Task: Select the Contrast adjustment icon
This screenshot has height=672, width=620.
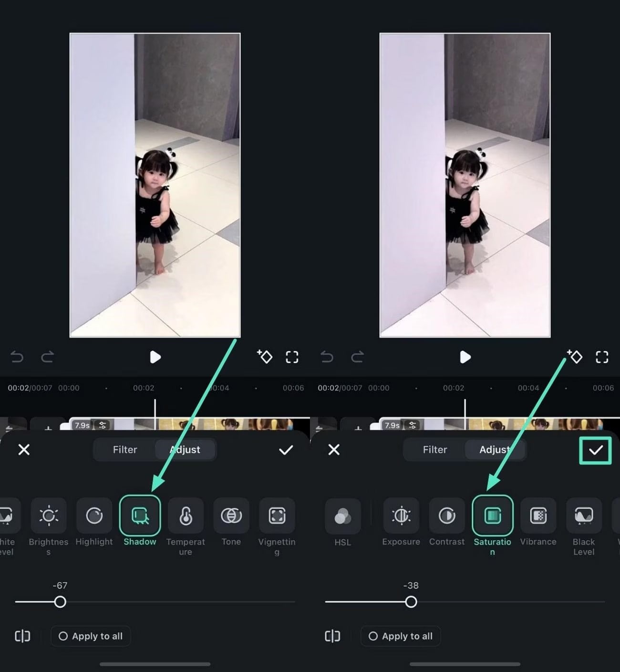Action: coord(447,515)
